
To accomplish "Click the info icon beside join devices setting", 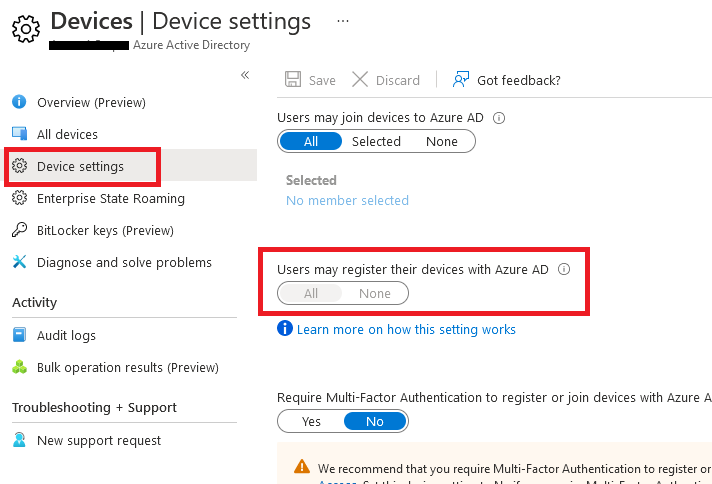I will tap(499, 118).
